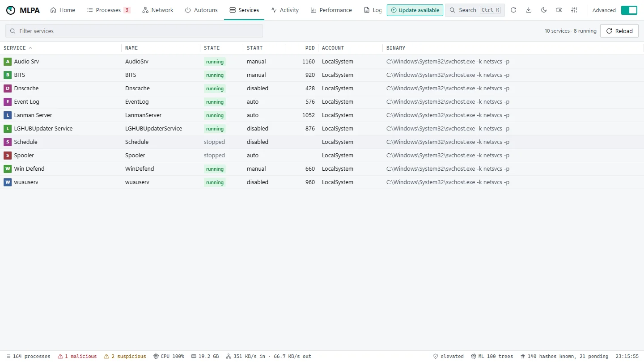Click the hash icon in status bar

coord(523,357)
